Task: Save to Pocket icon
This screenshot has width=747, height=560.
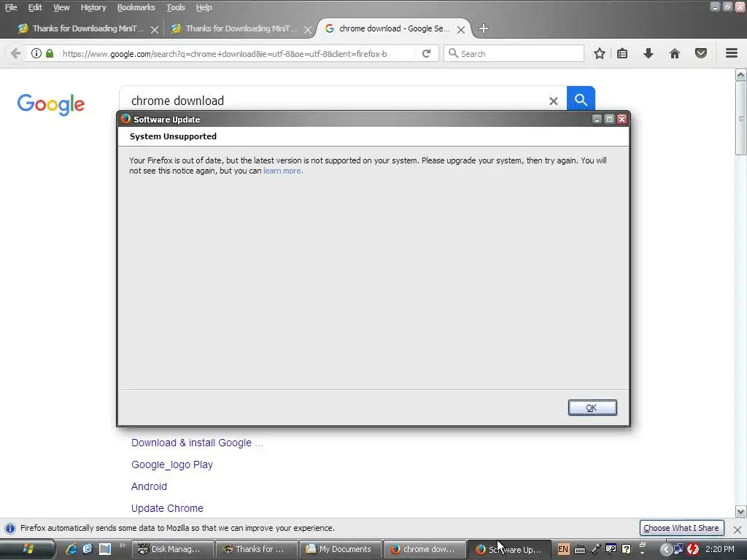Action: pos(701,53)
